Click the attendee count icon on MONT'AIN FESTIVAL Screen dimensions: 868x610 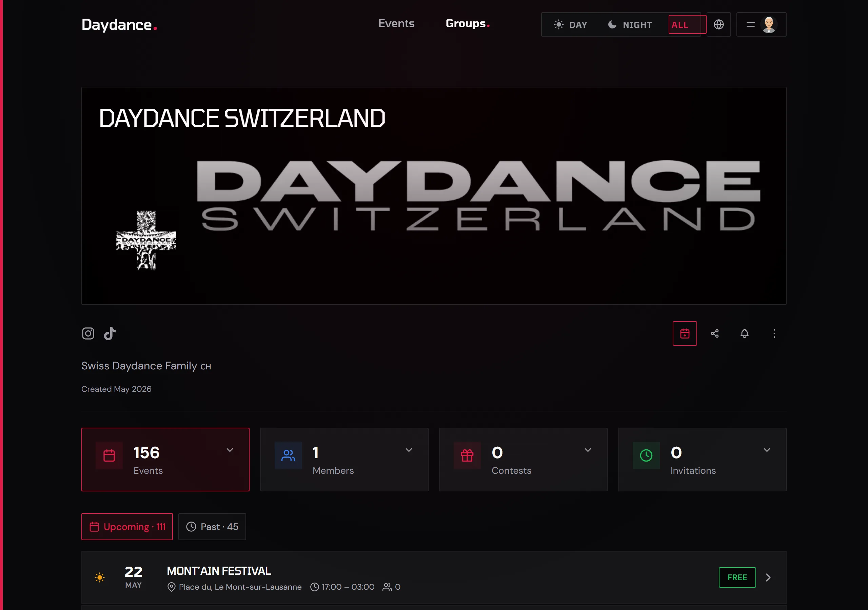pyautogui.click(x=387, y=587)
